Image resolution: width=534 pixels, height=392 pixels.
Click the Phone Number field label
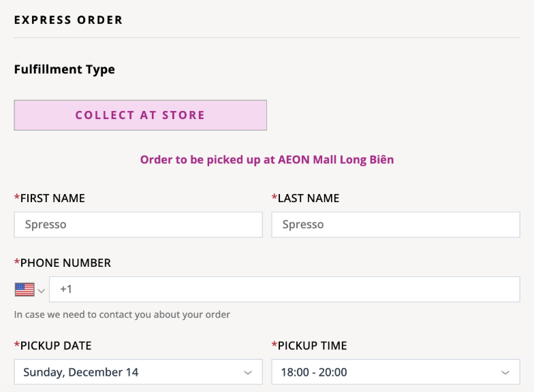[x=65, y=263]
